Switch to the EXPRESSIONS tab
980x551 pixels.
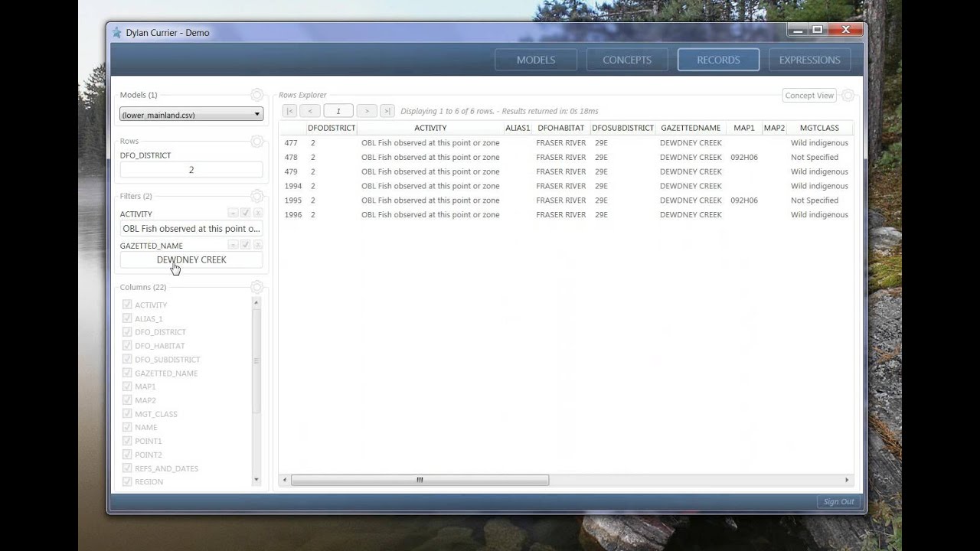[809, 60]
